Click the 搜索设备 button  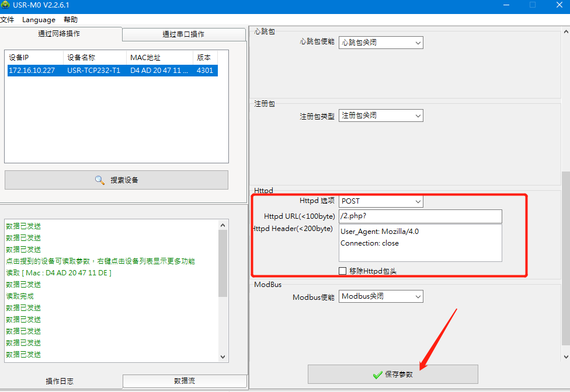point(116,180)
